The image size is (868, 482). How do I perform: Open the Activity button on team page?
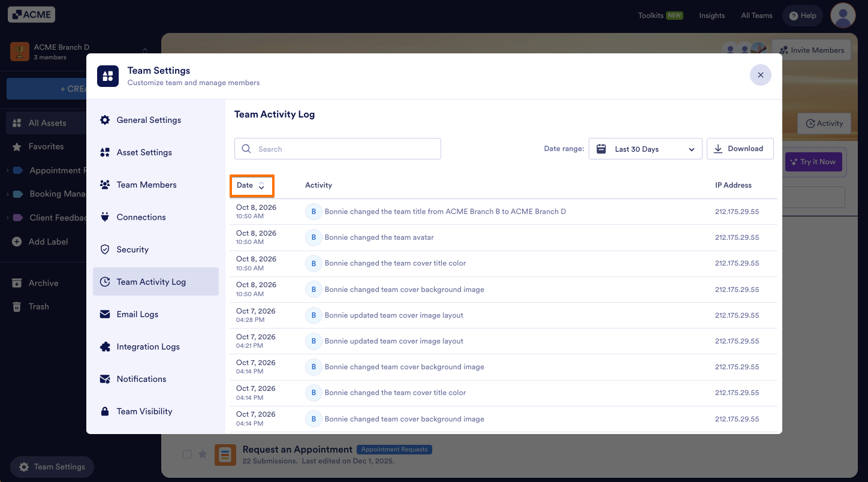(824, 123)
